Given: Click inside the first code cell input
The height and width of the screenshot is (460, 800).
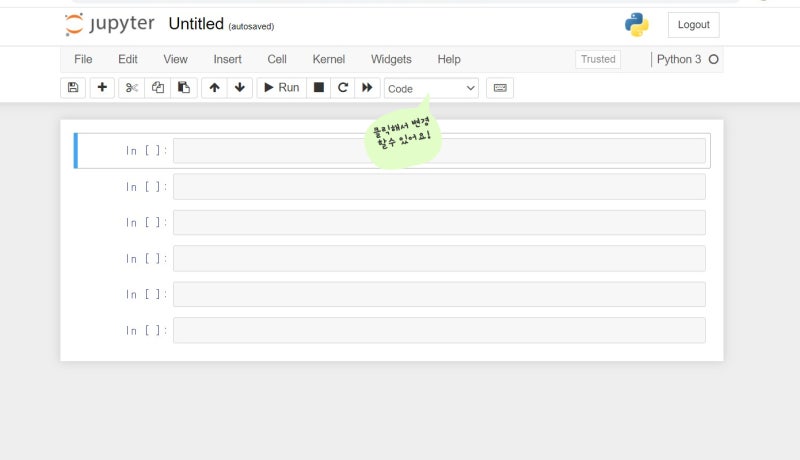Looking at the screenshot, I should tap(439, 150).
